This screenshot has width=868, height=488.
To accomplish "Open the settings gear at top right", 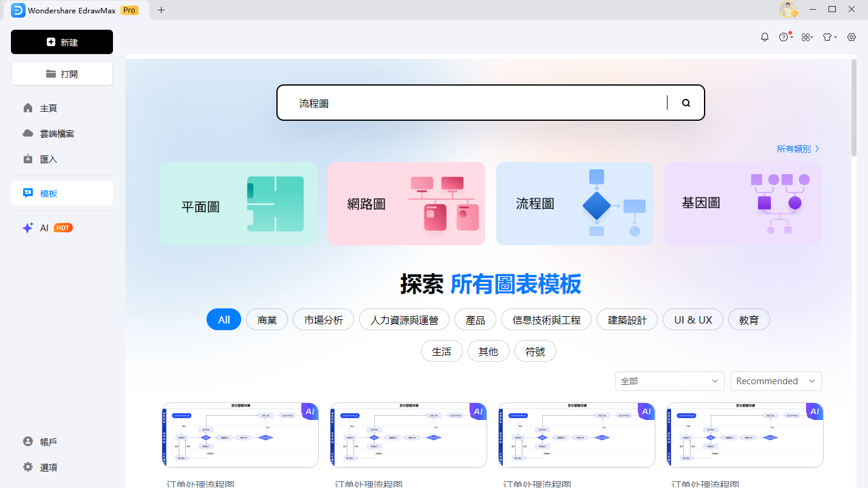I will click(x=851, y=36).
